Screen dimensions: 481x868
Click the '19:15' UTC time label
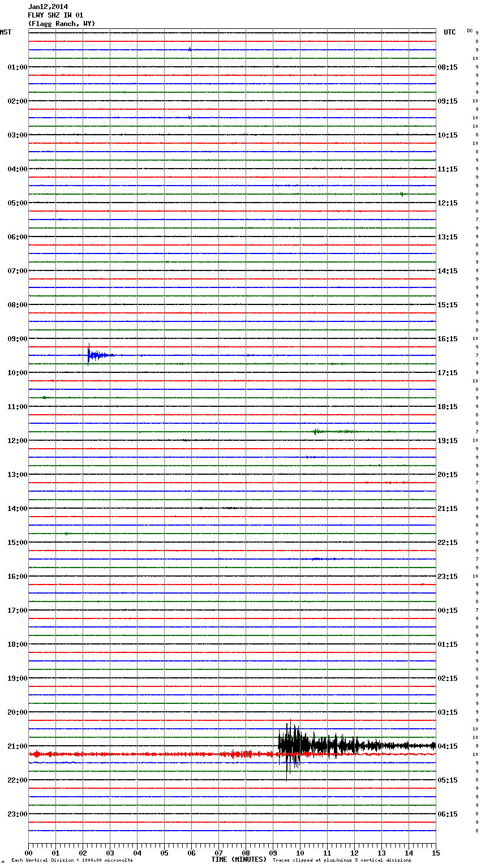[448, 441]
